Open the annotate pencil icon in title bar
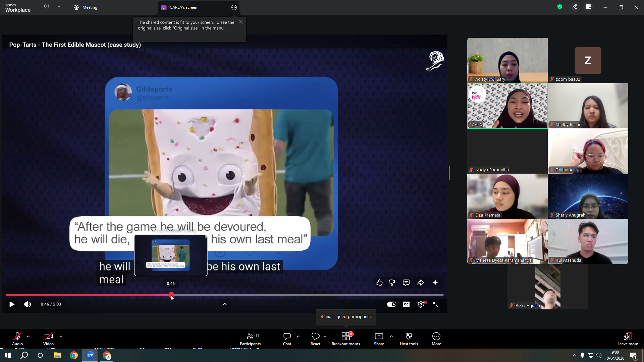The height and width of the screenshot is (362, 644). 575,7
